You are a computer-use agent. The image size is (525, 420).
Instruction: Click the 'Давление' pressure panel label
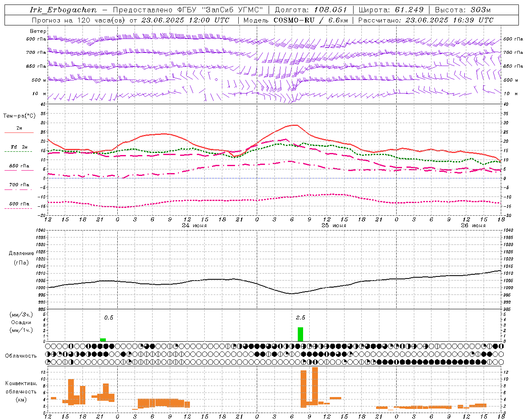pos(21,253)
